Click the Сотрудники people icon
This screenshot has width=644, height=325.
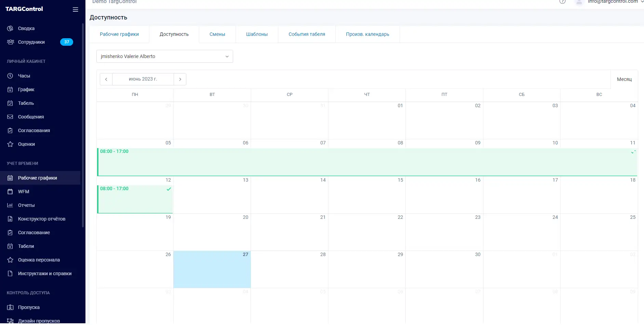tap(11, 42)
